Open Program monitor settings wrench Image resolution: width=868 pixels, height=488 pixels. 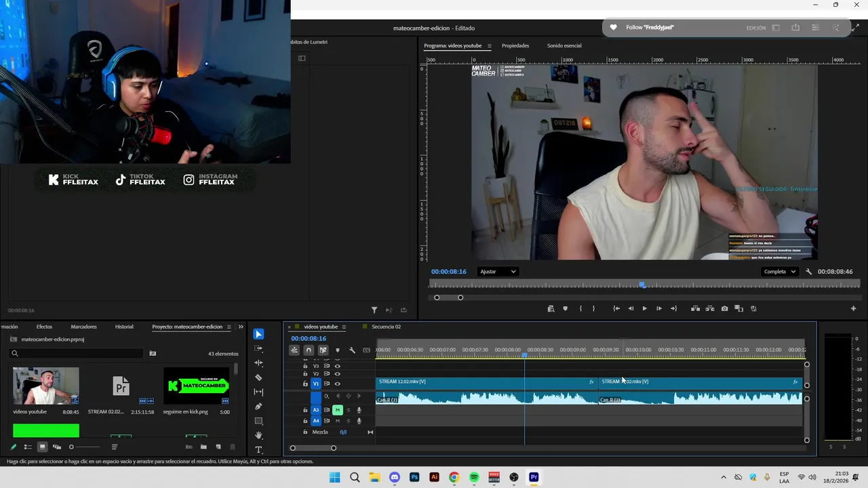(808, 272)
